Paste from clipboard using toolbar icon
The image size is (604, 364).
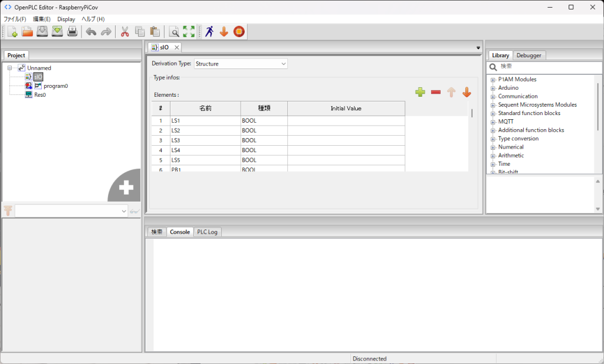tap(155, 32)
